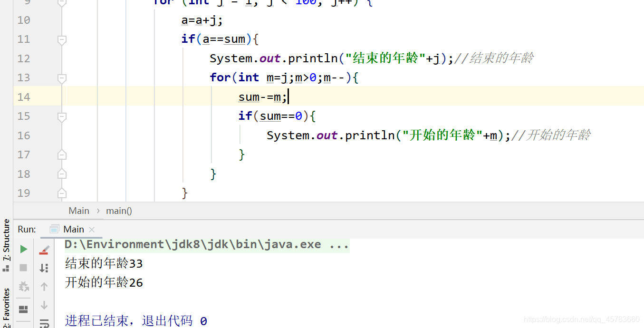Image resolution: width=644 pixels, height=328 pixels.
Task: Click the //开始的年龄 comment
Action: (x=551, y=135)
